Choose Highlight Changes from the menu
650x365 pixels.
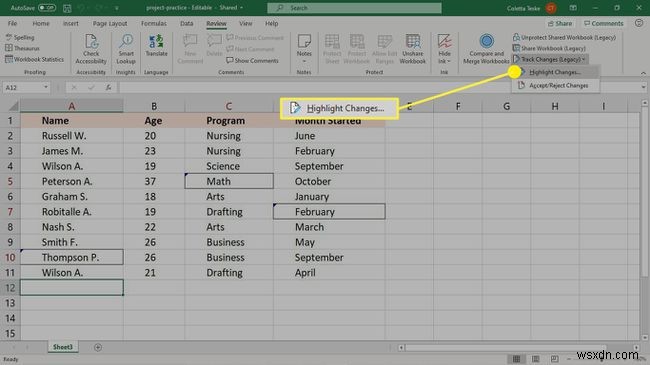tap(555, 72)
